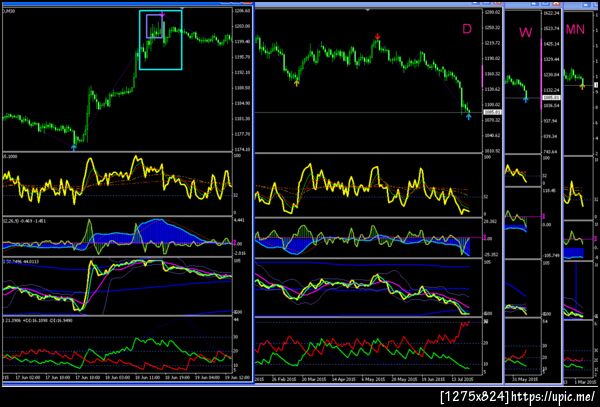
Task: Click the '20 Mar 2015' date on the D chart
Action: [313, 379]
